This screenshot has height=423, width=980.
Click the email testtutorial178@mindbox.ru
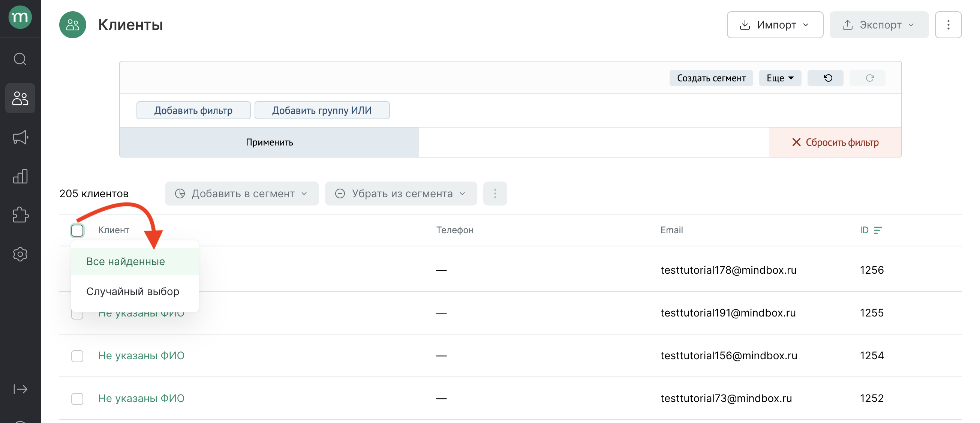pos(728,270)
